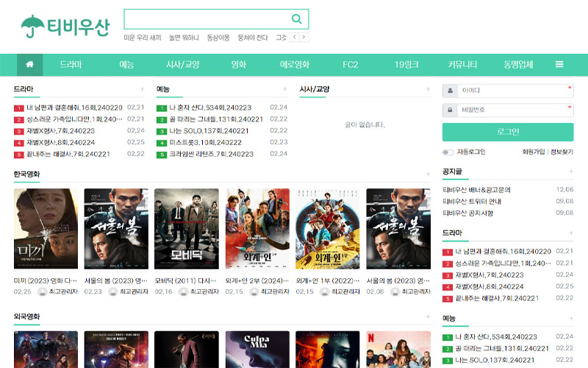Open 크라임씬 리턴즈.7회 in main 예능 list
The height and width of the screenshot is (368, 588).
pyautogui.click(x=211, y=155)
